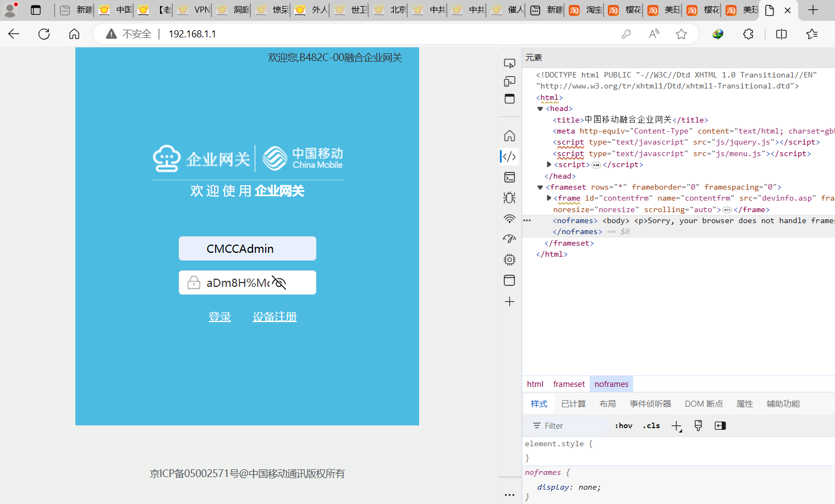
Task: Add a new style rule
Action: coord(677,426)
